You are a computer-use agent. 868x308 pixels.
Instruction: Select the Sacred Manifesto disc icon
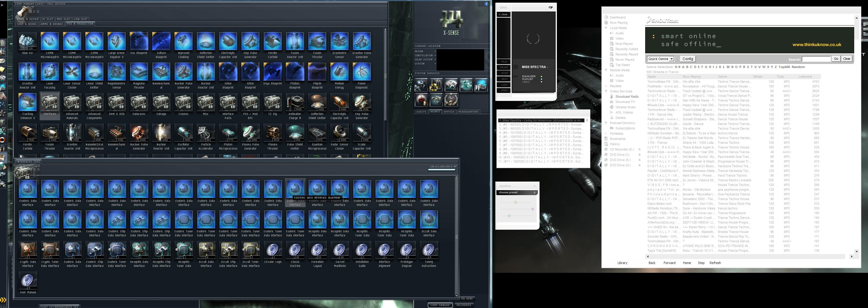(340, 250)
